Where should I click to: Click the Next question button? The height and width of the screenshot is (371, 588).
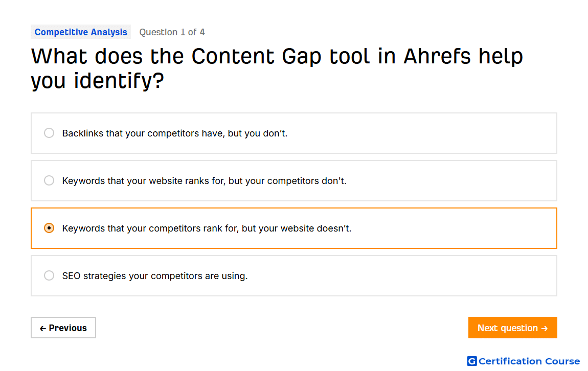pos(512,328)
